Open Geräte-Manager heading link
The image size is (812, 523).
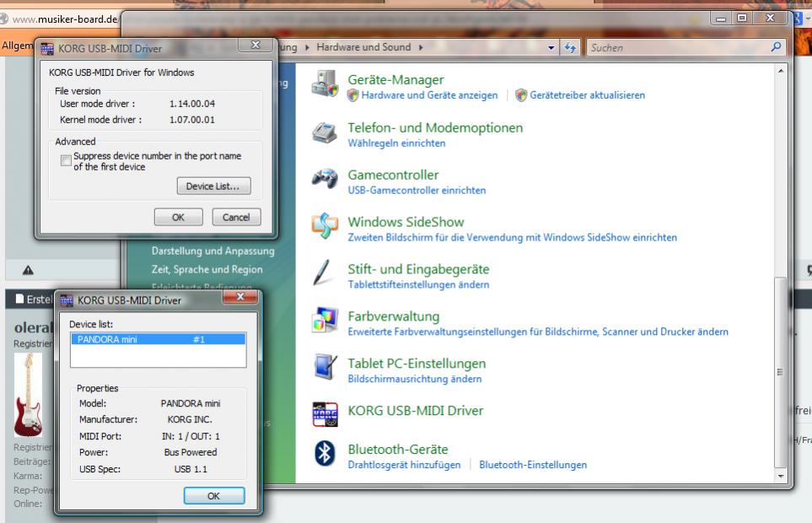click(x=395, y=80)
